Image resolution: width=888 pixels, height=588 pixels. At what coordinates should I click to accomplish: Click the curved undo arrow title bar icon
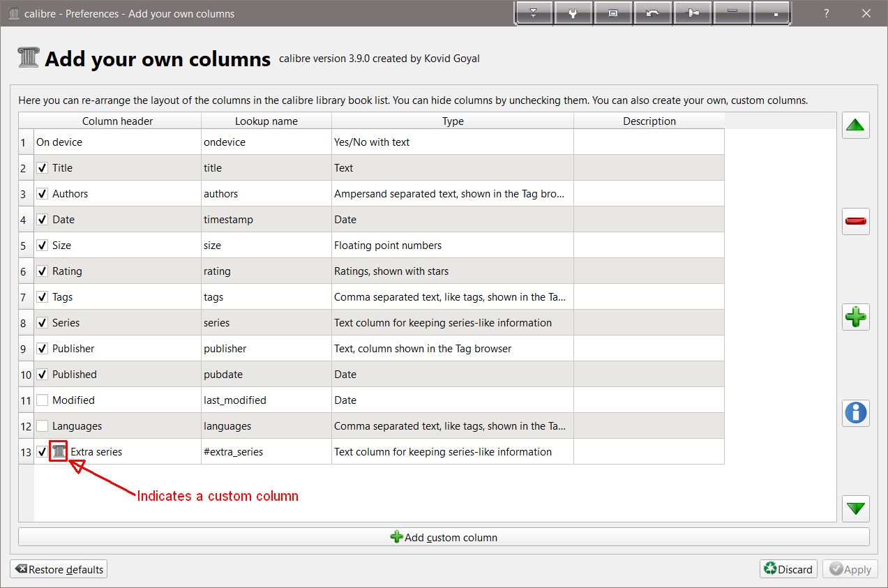(x=653, y=13)
